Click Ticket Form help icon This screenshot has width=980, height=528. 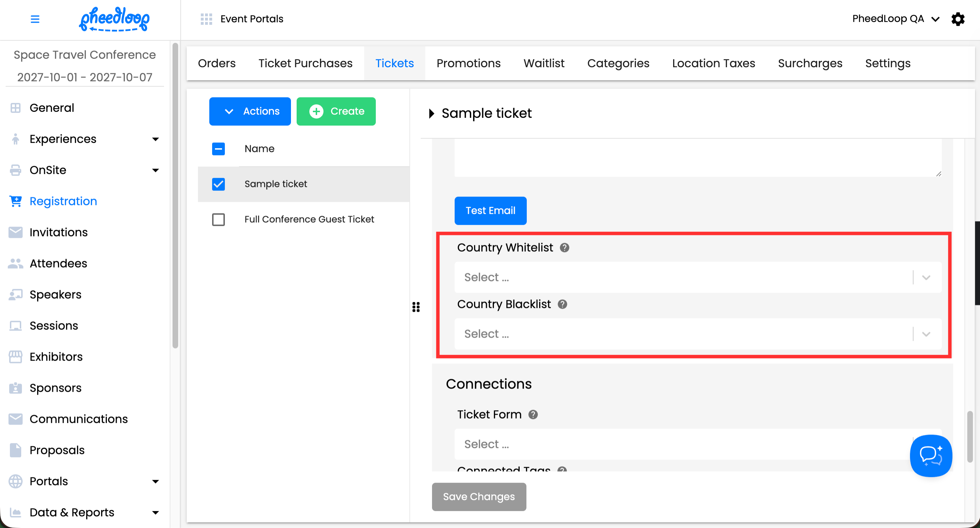533,414
